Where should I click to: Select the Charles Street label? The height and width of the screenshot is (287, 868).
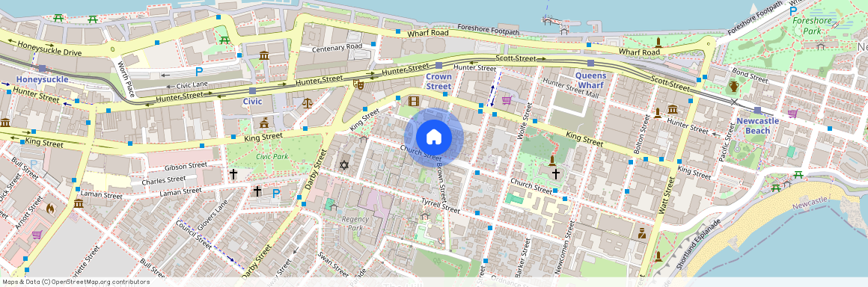pyautogui.click(x=164, y=180)
